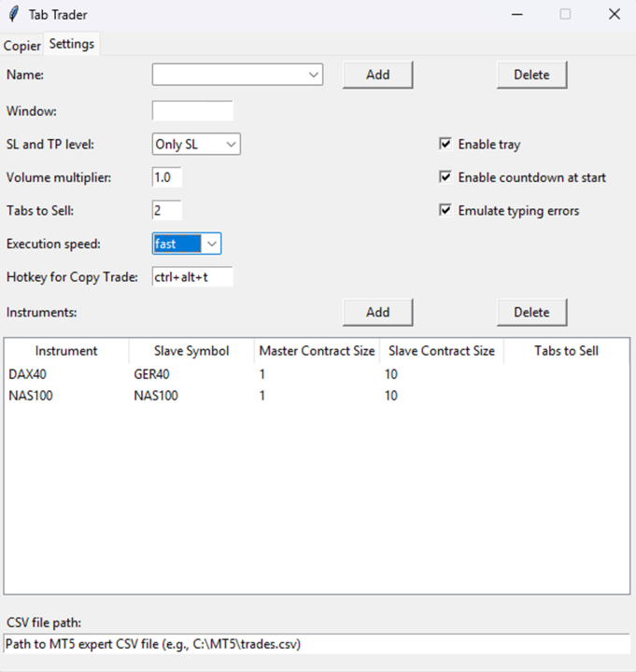
Task: Uncheck Emulate typing errors
Action: (445, 210)
